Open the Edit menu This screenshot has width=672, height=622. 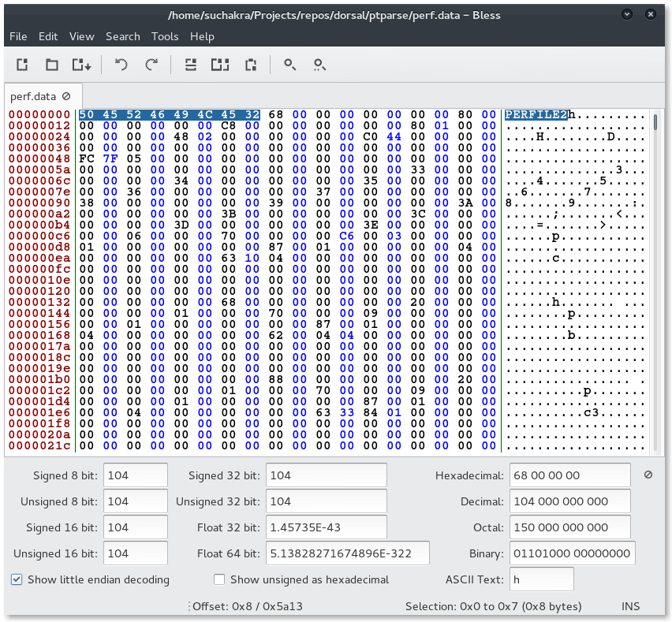pos(48,36)
